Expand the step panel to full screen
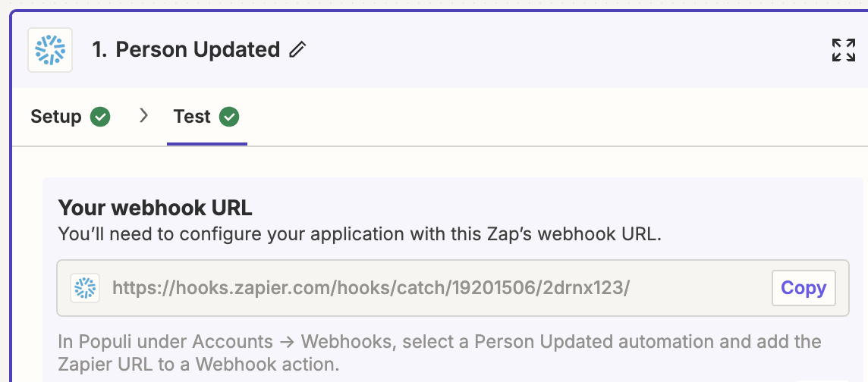Viewport: 868px width, 382px height. coord(844,50)
